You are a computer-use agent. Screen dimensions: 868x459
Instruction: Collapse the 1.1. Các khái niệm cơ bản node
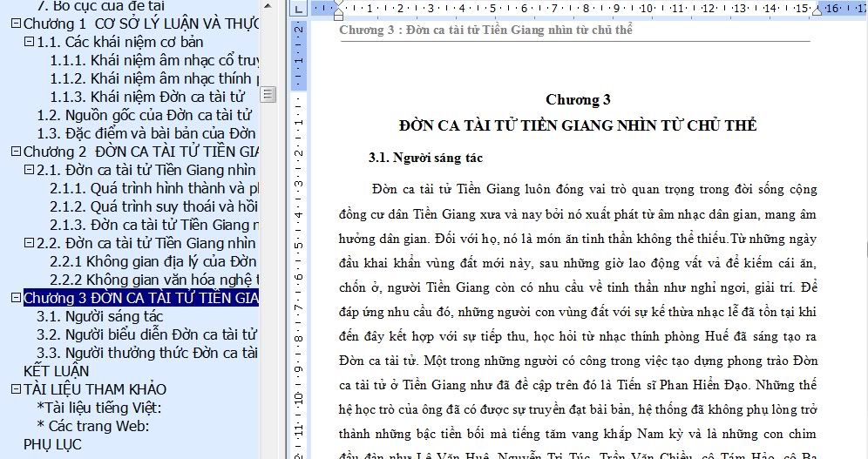29,42
